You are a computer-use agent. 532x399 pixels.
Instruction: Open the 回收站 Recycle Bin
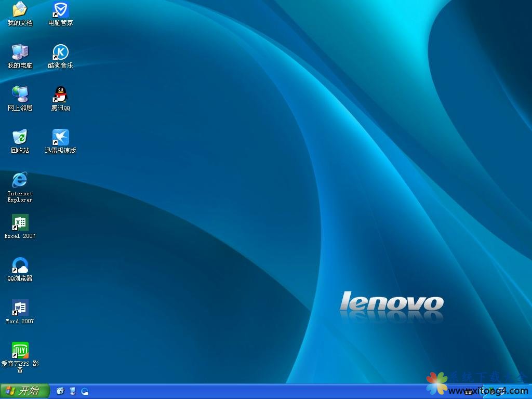tap(20, 137)
